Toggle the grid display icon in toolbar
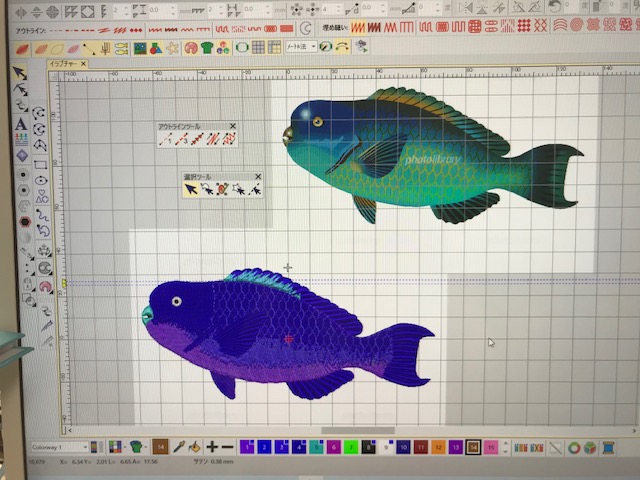Viewport: 640px width, 480px height. click(258, 47)
